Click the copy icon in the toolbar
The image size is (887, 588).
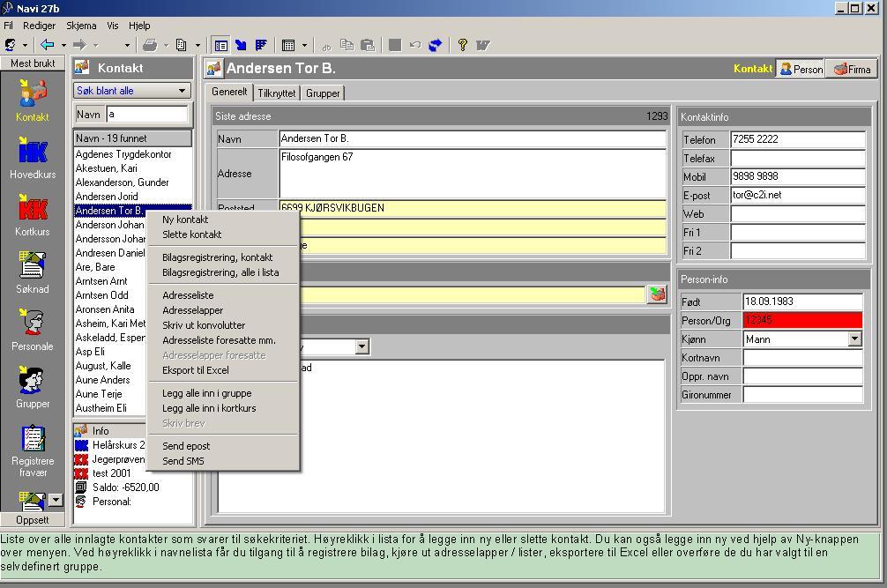[x=347, y=45]
